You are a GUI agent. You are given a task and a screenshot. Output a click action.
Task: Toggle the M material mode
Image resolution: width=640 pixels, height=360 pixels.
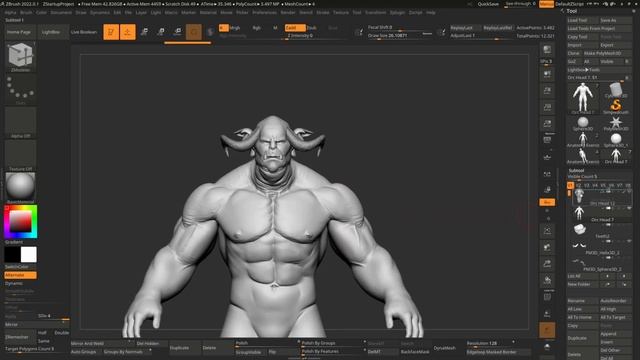pos(275,28)
